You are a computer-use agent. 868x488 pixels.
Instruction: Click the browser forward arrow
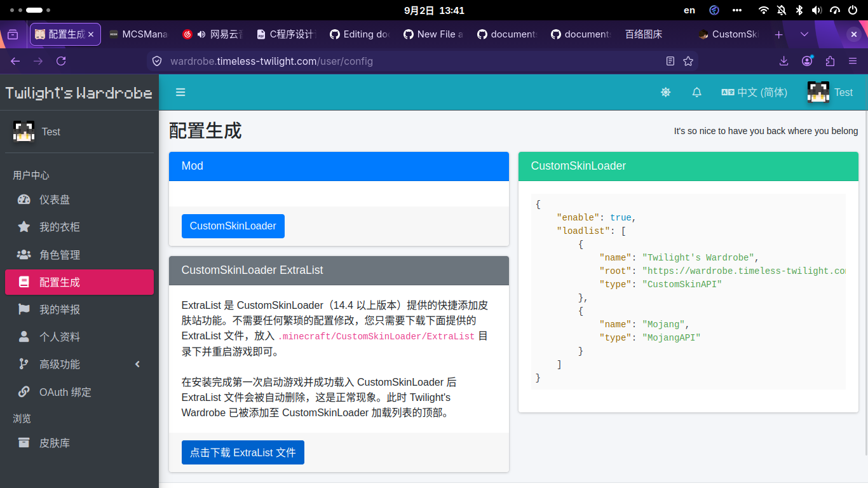click(x=38, y=61)
